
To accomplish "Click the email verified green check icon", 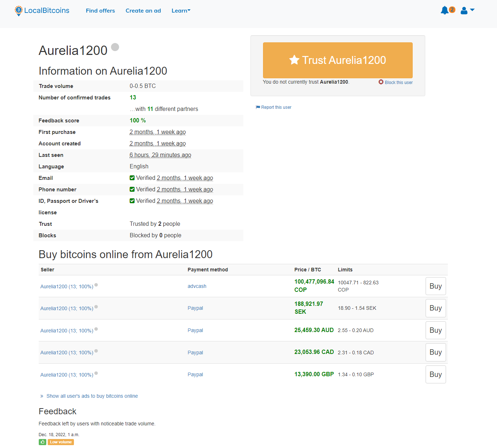I will [x=132, y=178].
